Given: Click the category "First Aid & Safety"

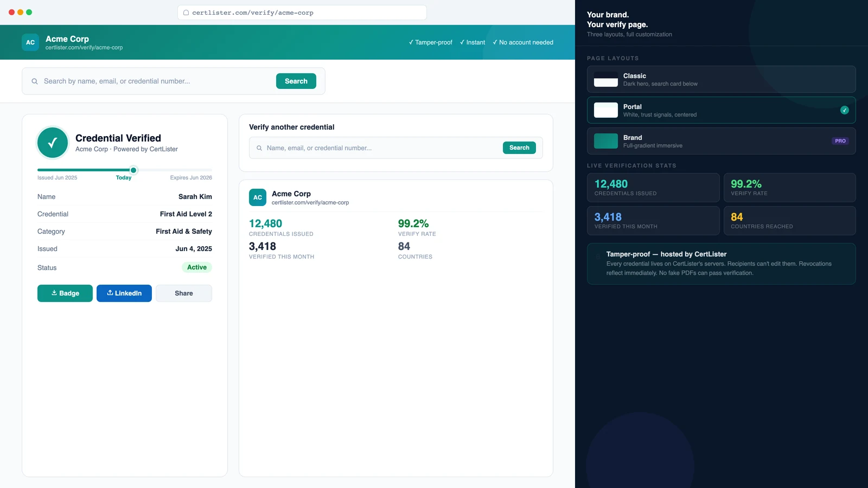Looking at the screenshot, I should 184,232.
